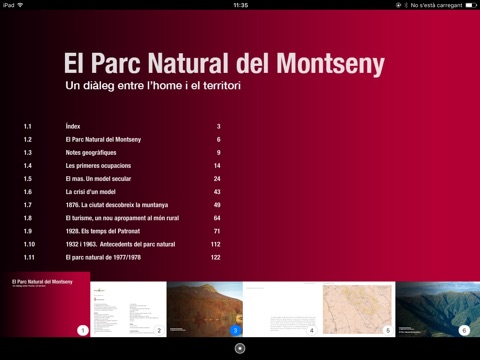
Task: Go to El turisme chapter entry
Action: click(x=122, y=218)
